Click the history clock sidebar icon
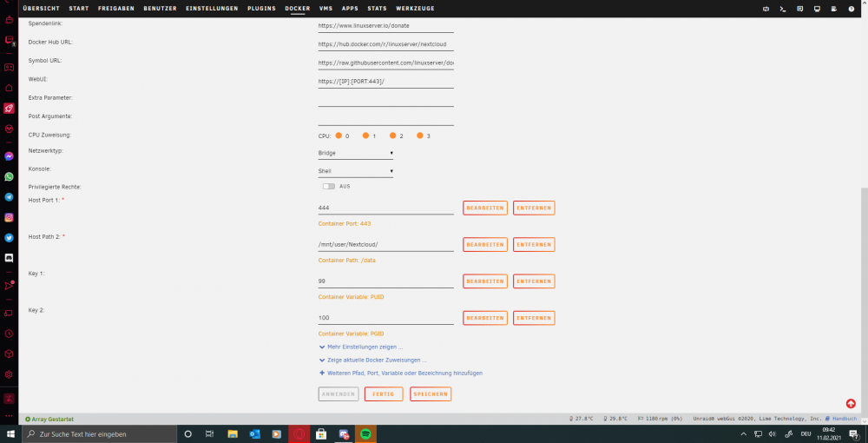Viewport: 868px width, 443px height. pos(9,334)
